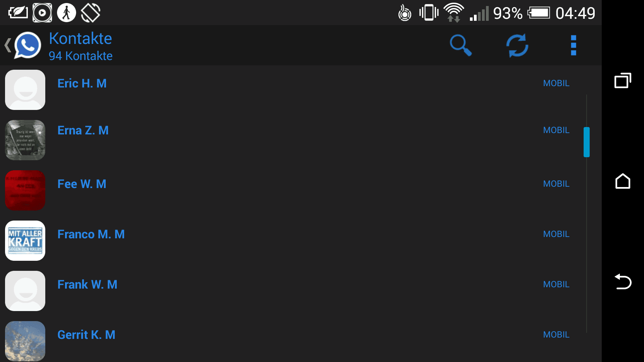Image resolution: width=644 pixels, height=362 pixels.
Task: Open the three-dot overflow menu
Action: point(574,45)
